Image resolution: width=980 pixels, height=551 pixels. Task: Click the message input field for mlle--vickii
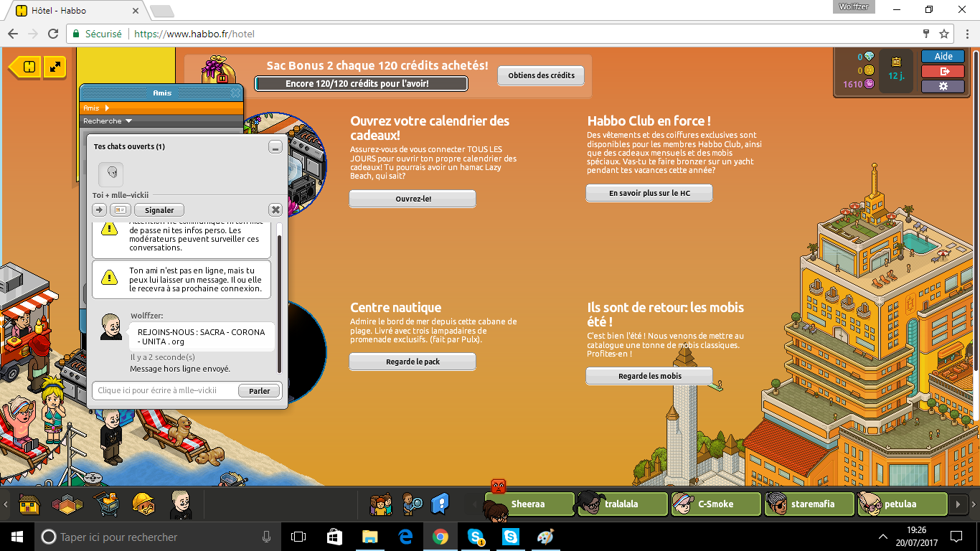tap(164, 391)
